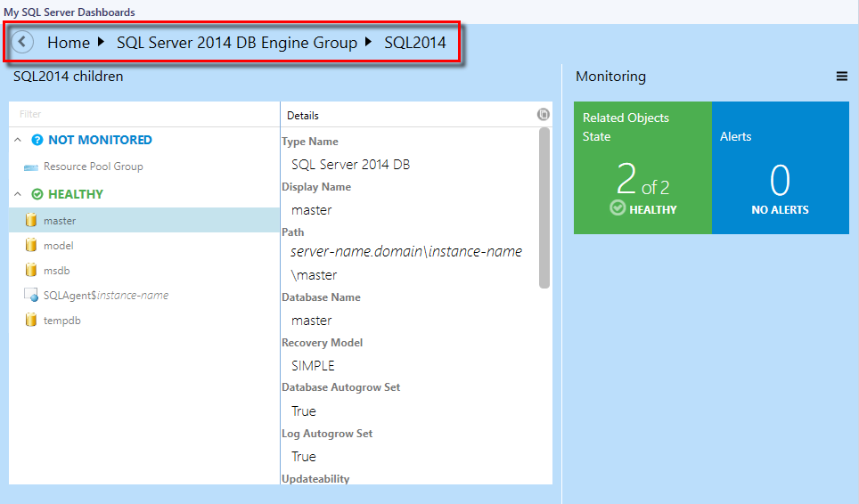Click the healthy checkmark icon in green tile

point(618,208)
